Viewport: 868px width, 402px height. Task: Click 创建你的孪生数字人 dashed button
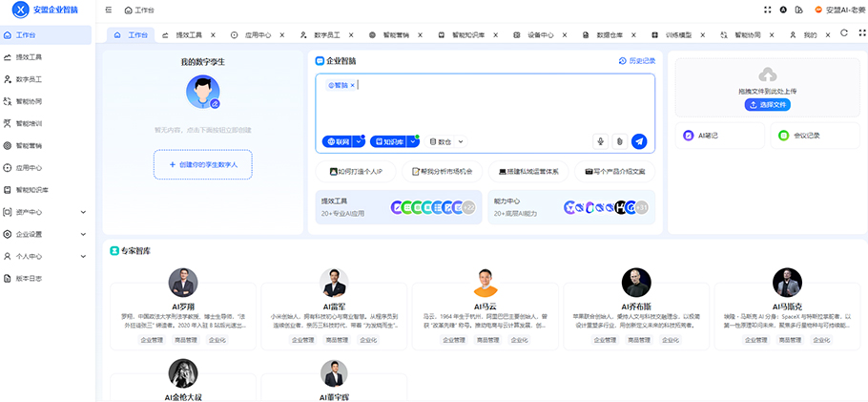pyautogui.click(x=203, y=164)
